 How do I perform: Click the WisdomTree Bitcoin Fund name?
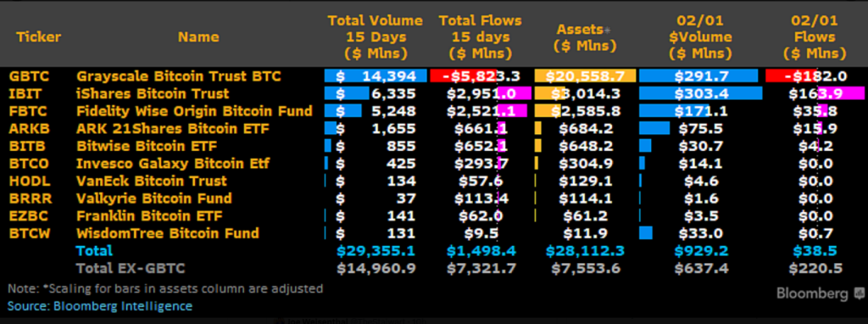[168, 233]
